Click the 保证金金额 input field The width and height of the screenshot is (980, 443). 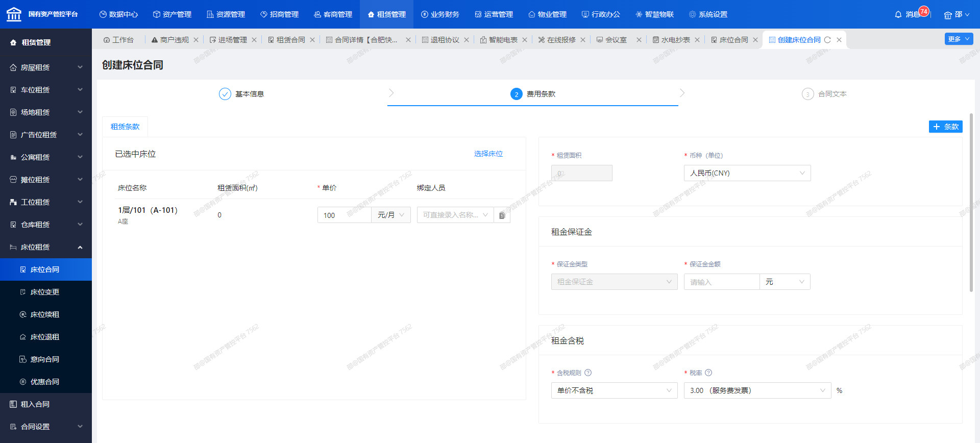coord(722,282)
